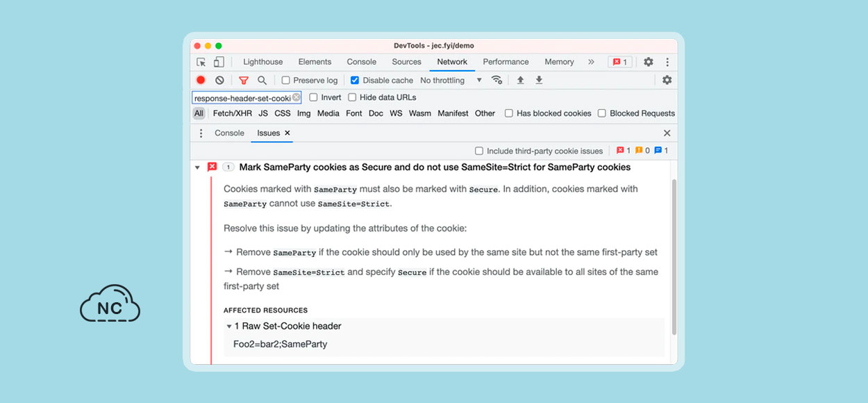Click the red error count badge in the tab bar
The width and height of the screenshot is (868, 403).
[620, 62]
